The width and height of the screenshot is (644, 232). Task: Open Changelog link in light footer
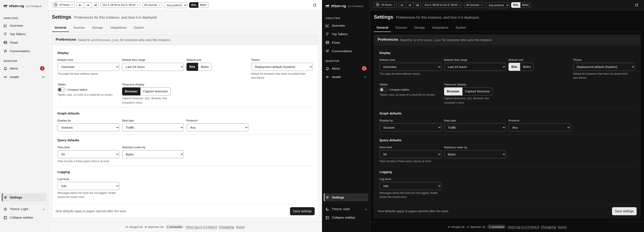point(226,227)
